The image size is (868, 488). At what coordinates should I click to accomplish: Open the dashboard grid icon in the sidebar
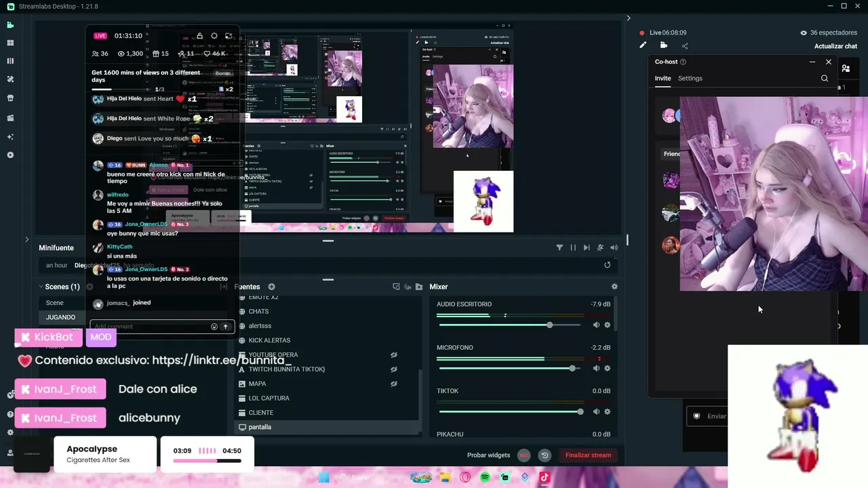[x=10, y=43]
